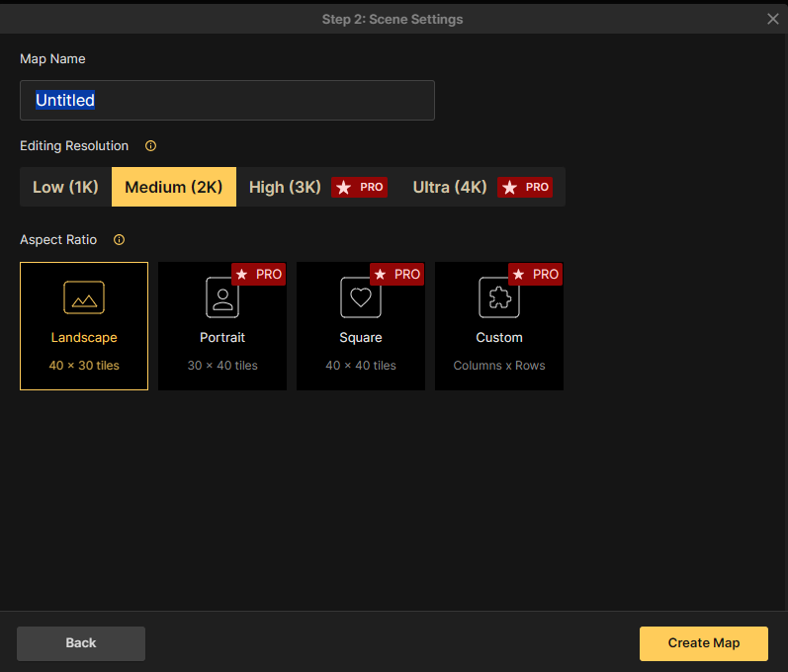Click the PRO badge on the Custom tile

coord(535,275)
